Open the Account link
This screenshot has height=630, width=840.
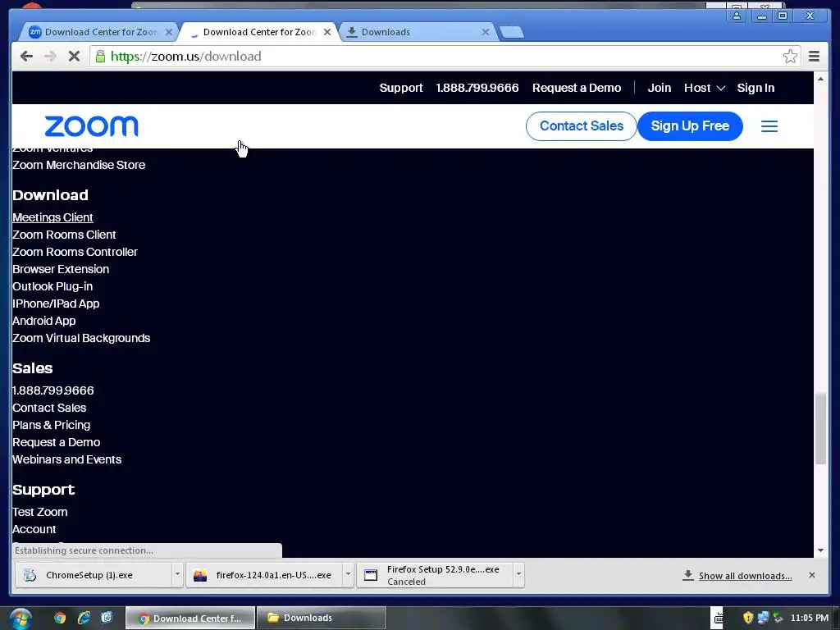pos(34,529)
